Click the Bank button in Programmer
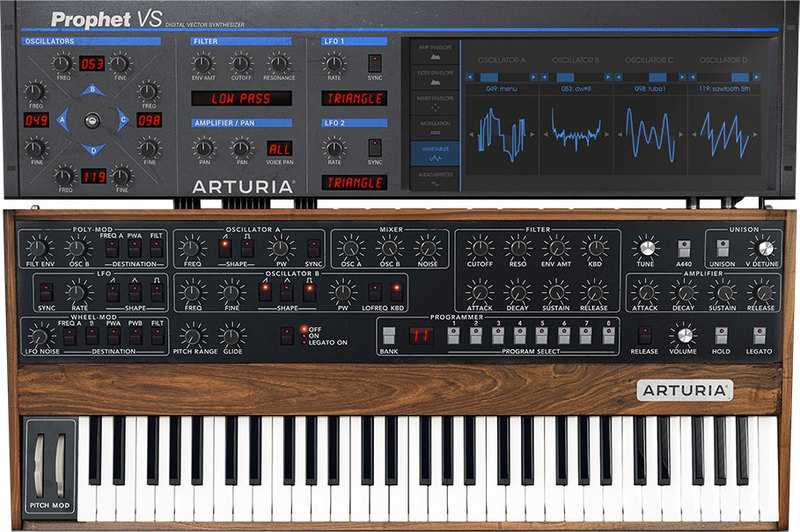The width and height of the screenshot is (800, 532). pyautogui.click(x=389, y=336)
